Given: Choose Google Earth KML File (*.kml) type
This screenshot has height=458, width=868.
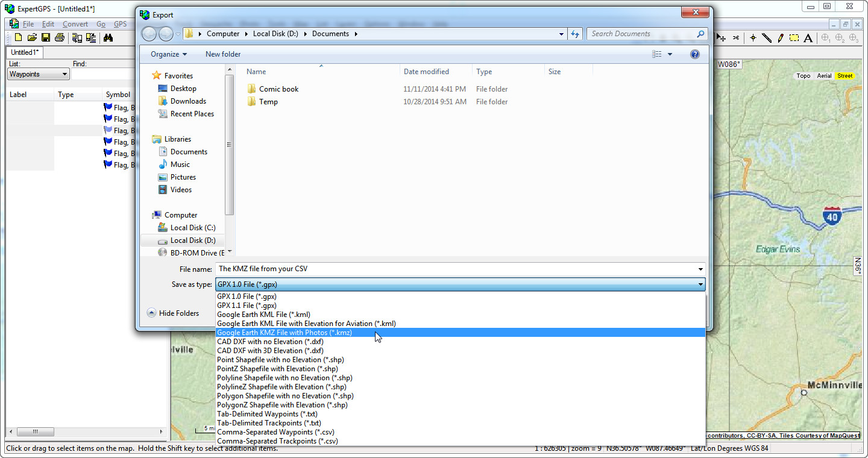Looking at the screenshot, I should 461,315.
